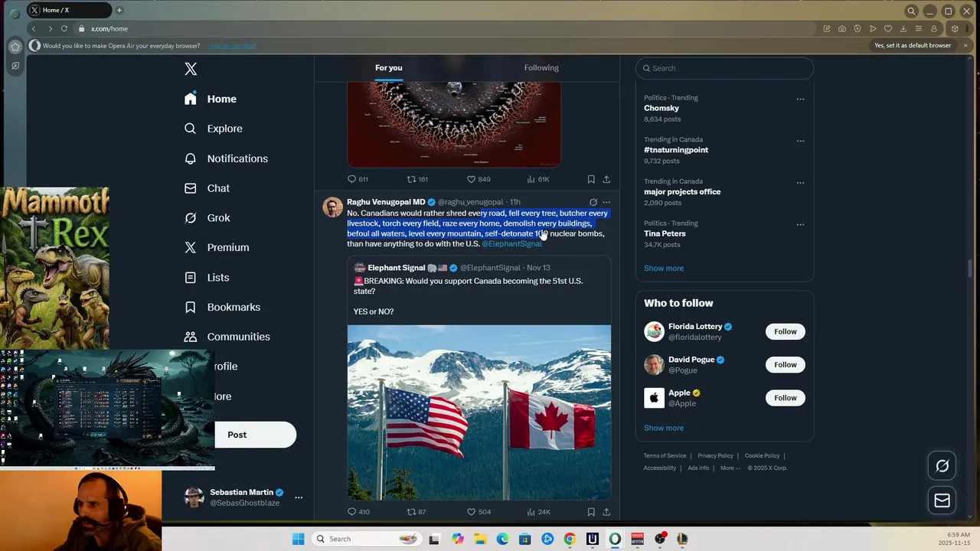View analytics showing 61K views
980x551 pixels.
click(x=538, y=179)
